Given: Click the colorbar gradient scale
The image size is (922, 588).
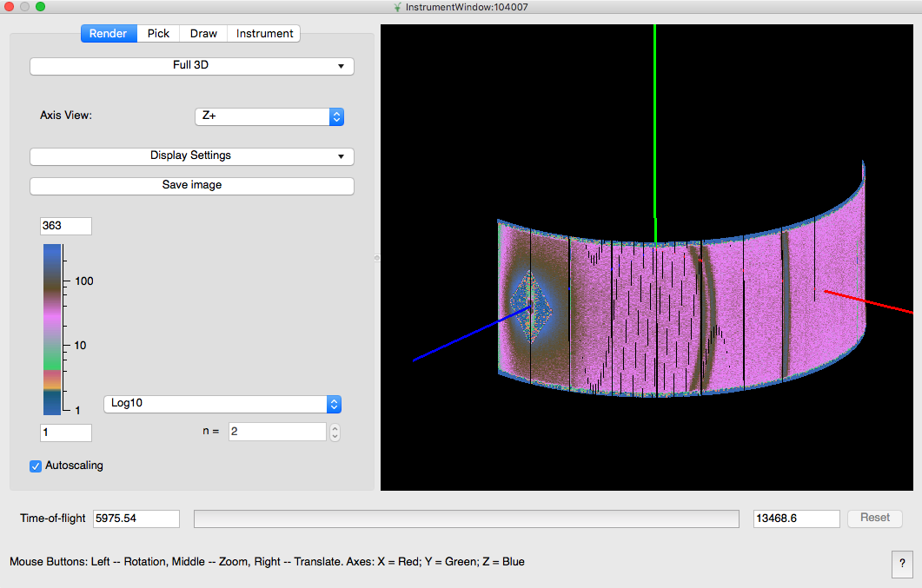Looking at the screenshot, I should [x=52, y=326].
